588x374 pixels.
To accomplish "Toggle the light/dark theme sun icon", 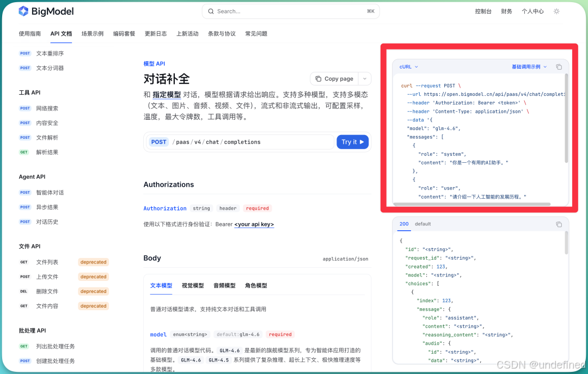I will (556, 11).
